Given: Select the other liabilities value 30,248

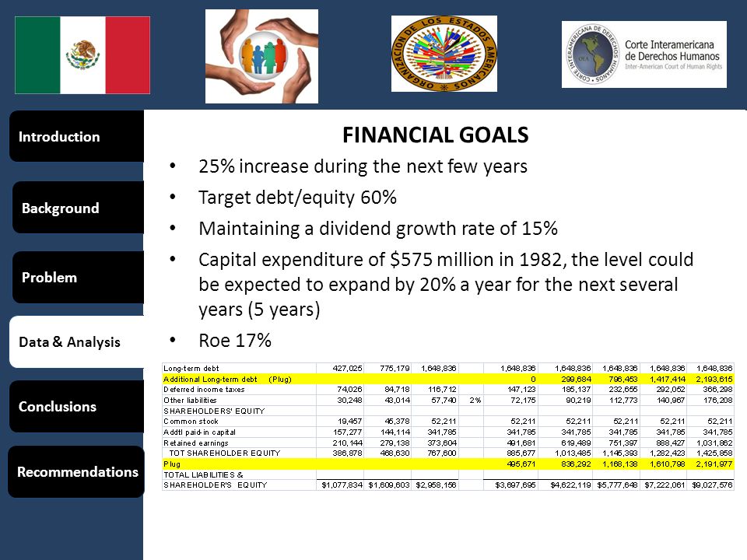Looking at the screenshot, I should [349, 400].
